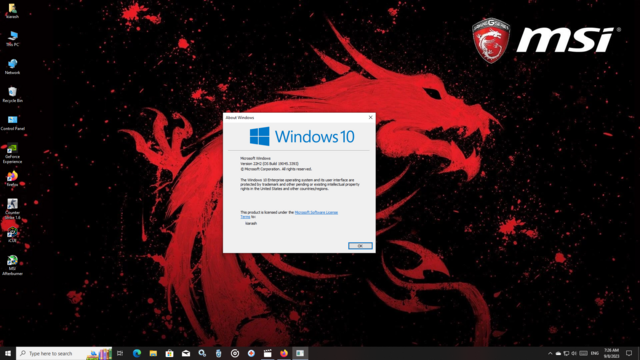640x360 pixels.
Task: Open the network status tray icon
Action: pos(566,353)
